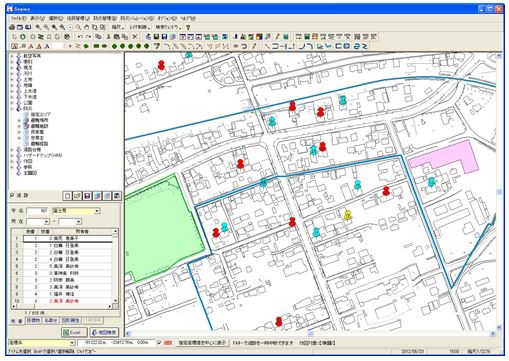
Task: Open the 座標系 dropdown in status area
Action: point(72,343)
